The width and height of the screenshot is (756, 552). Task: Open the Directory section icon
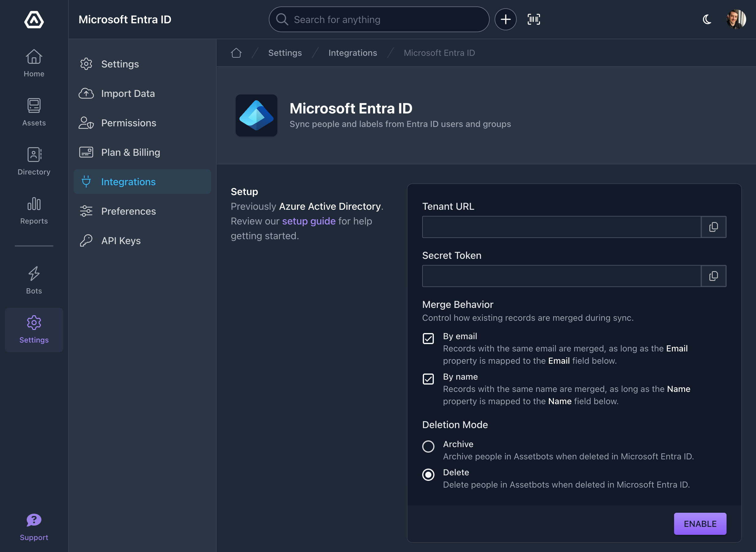[34, 155]
